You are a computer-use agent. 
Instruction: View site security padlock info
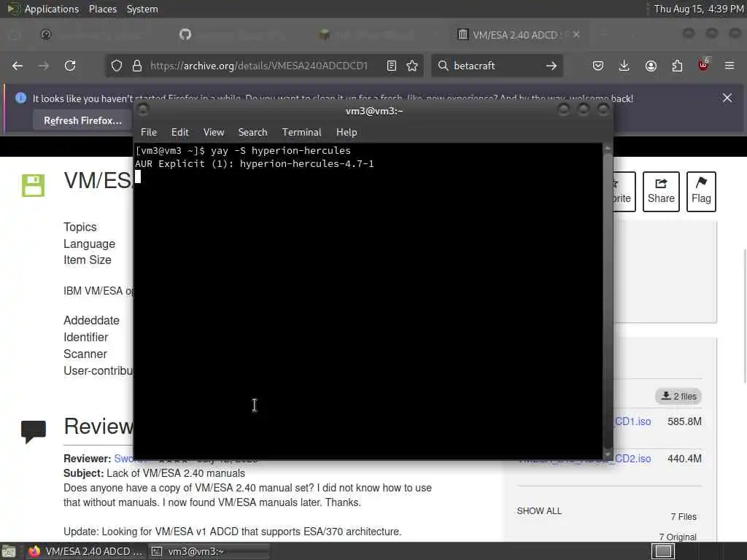(137, 66)
